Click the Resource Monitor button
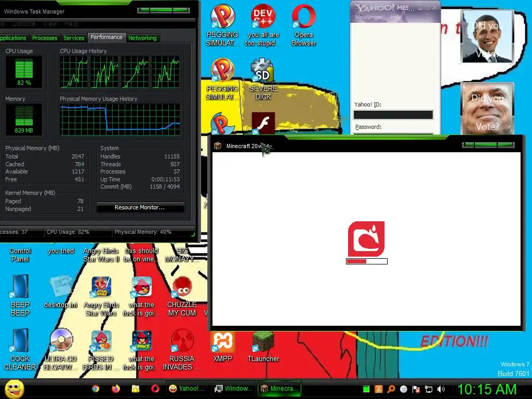Screen dimensions: 532x399 [140, 207]
